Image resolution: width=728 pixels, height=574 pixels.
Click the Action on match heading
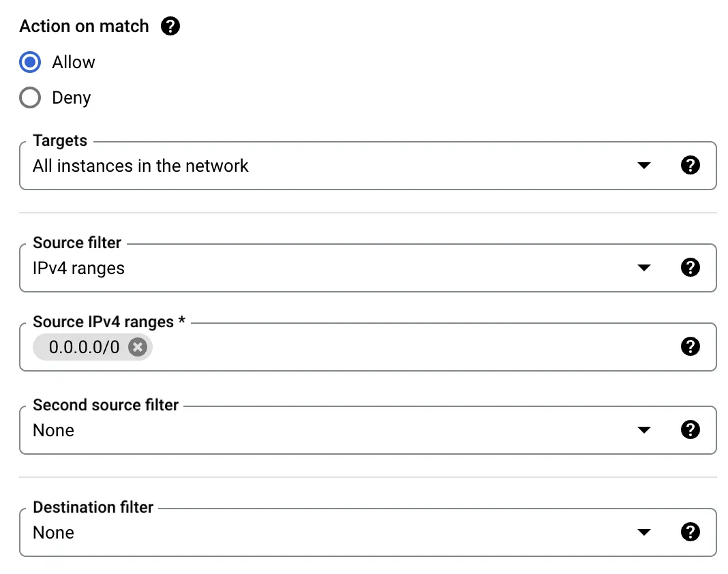click(83, 26)
